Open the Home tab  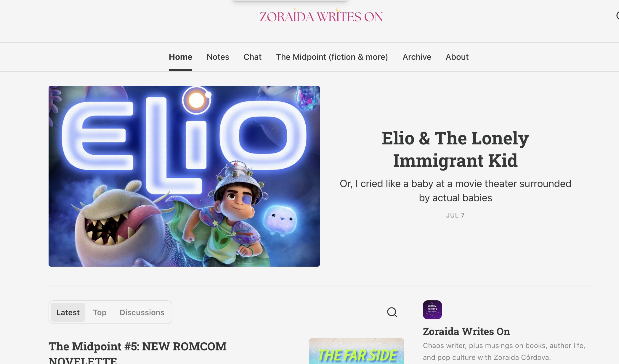click(x=180, y=57)
